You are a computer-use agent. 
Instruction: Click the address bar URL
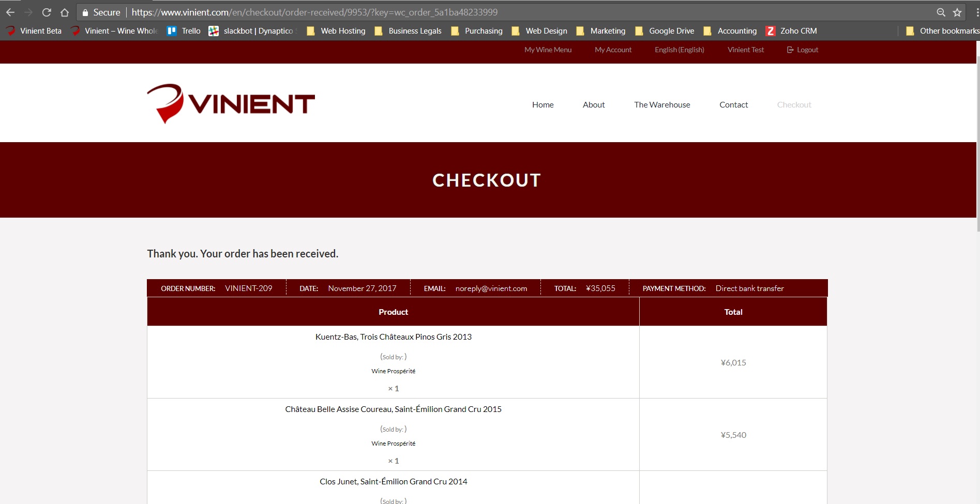coord(314,12)
